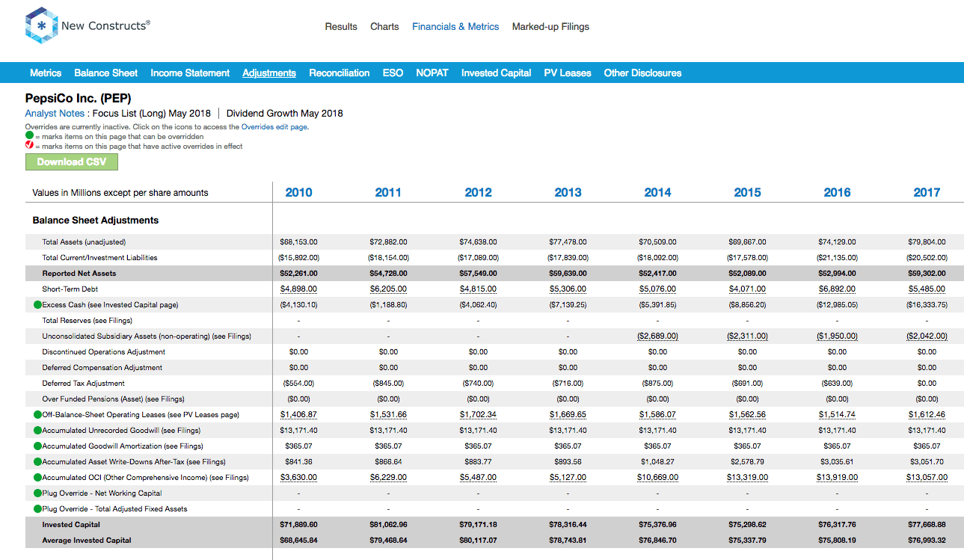Select override icon for Accumulated Goodwill Amortization
Viewport: 964px width, 560px height.
(37, 446)
